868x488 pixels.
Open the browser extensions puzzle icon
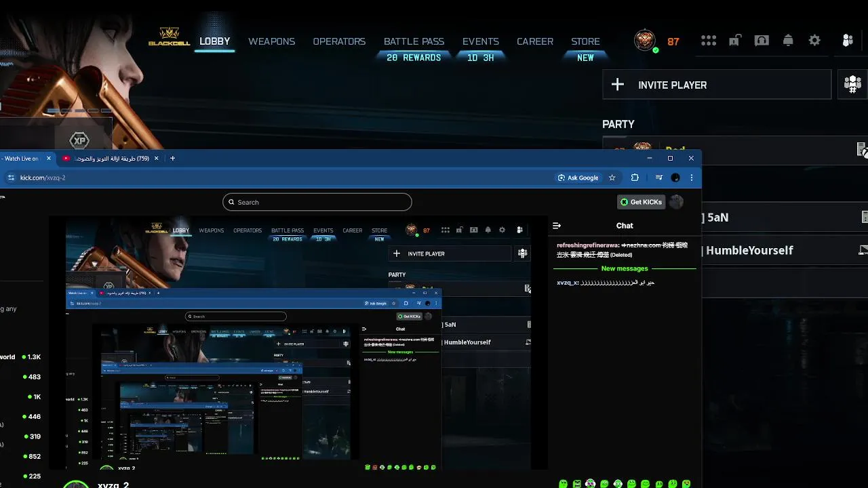(x=635, y=178)
